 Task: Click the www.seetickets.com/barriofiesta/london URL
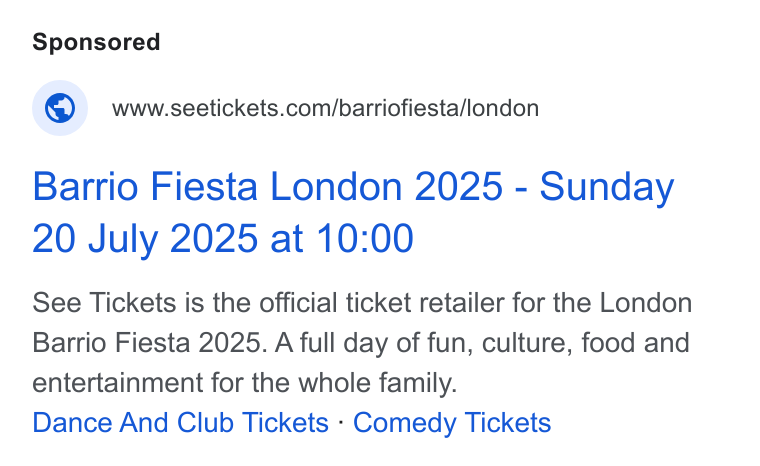325,108
